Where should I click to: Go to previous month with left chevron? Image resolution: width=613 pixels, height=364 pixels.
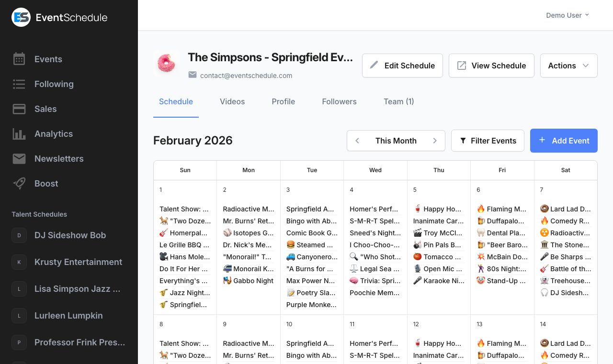point(357,141)
